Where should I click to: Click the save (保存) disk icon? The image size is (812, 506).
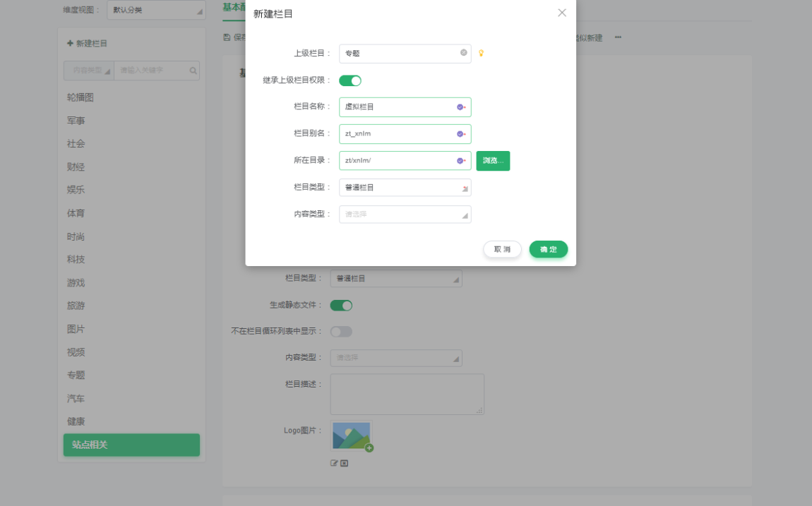[225, 36]
